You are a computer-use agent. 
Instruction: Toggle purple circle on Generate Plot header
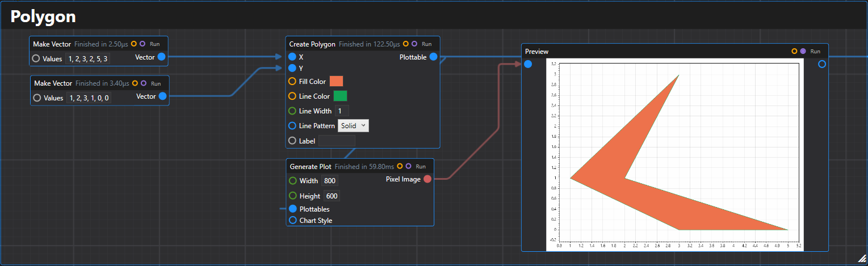click(x=408, y=166)
